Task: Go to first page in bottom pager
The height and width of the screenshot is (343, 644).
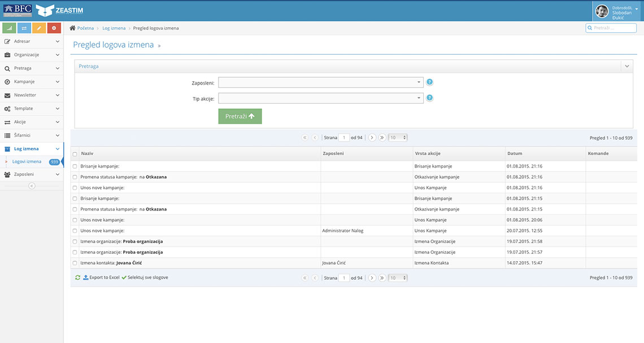Action: tap(304, 278)
